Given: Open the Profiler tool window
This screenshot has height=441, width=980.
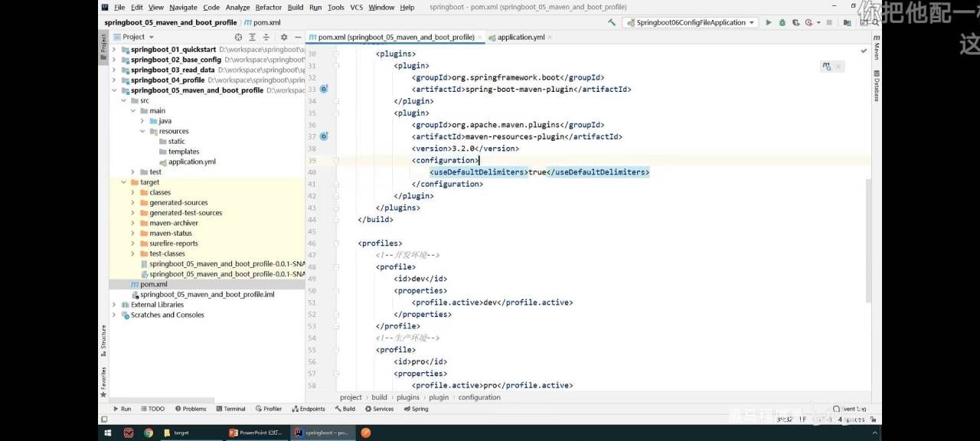Looking at the screenshot, I should pyautogui.click(x=269, y=409).
